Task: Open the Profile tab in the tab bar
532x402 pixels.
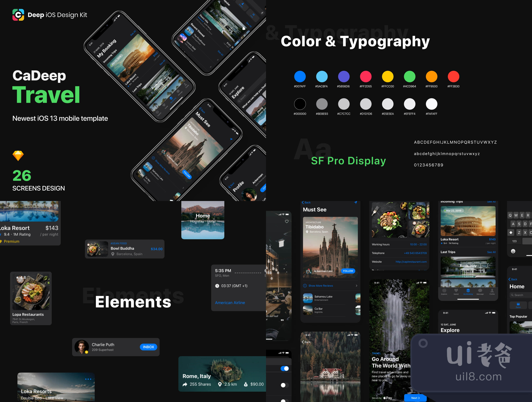Action: click(x=492, y=292)
